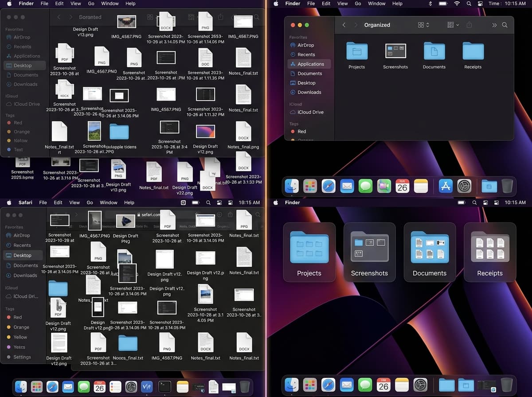Viewport: 532px width, 397px height.
Task: Open the Safari app menu
Action: point(25,202)
